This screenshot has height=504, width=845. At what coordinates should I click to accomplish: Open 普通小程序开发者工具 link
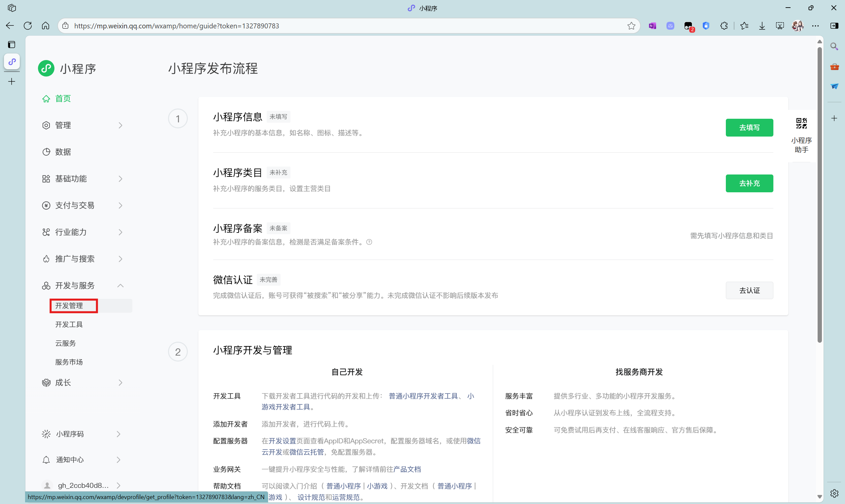click(x=423, y=396)
